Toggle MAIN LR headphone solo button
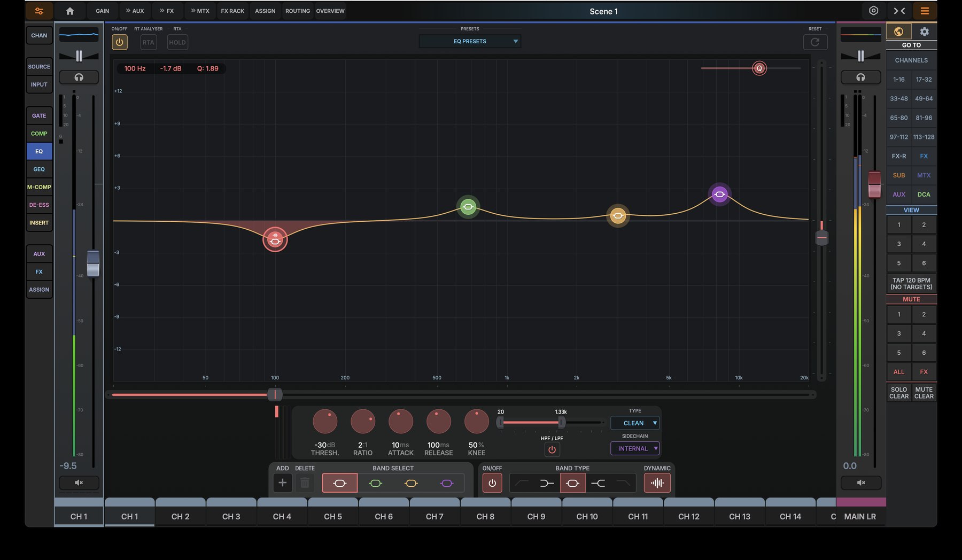The height and width of the screenshot is (560, 962). tap(860, 77)
